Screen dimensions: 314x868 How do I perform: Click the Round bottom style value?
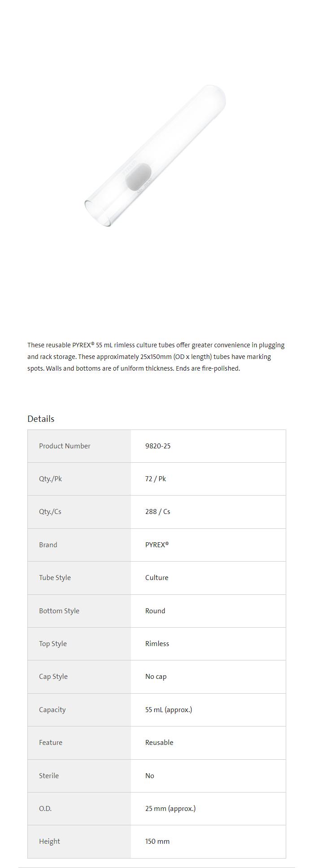(x=155, y=611)
